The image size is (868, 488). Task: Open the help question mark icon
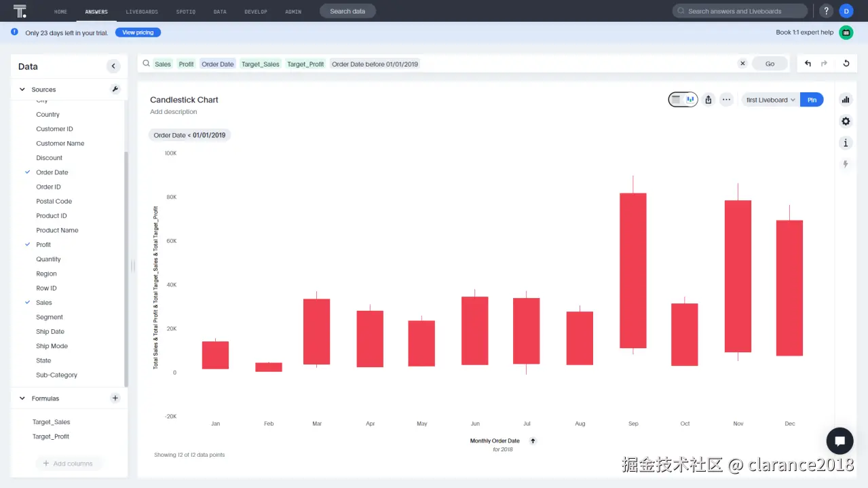coord(826,11)
